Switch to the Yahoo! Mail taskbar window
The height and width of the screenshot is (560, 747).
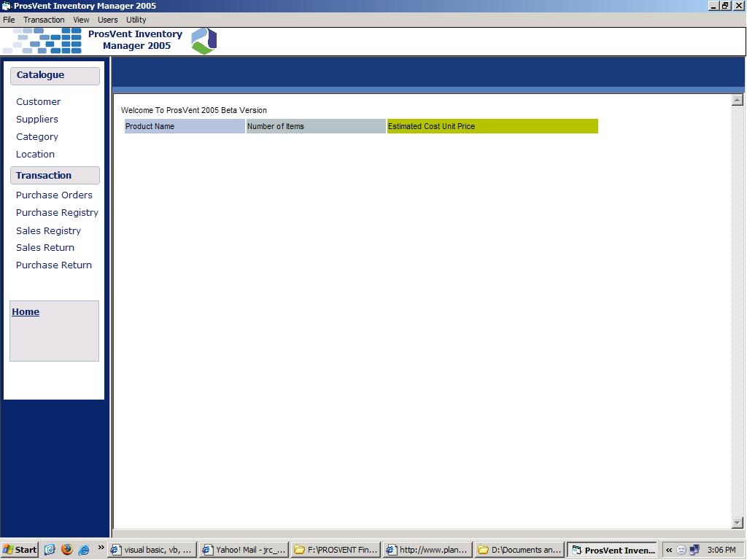tap(244, 550)
